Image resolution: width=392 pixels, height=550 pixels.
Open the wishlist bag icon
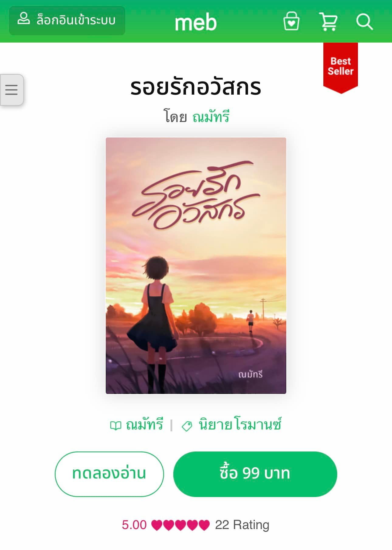(291, 21)
